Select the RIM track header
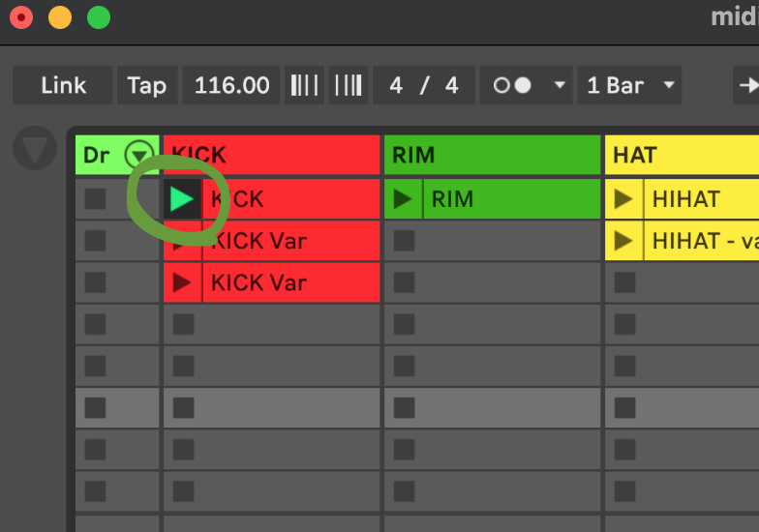Image resolution: width=759 pixels, height=532 pixels. pyautogui.click(x=492, y=155)
